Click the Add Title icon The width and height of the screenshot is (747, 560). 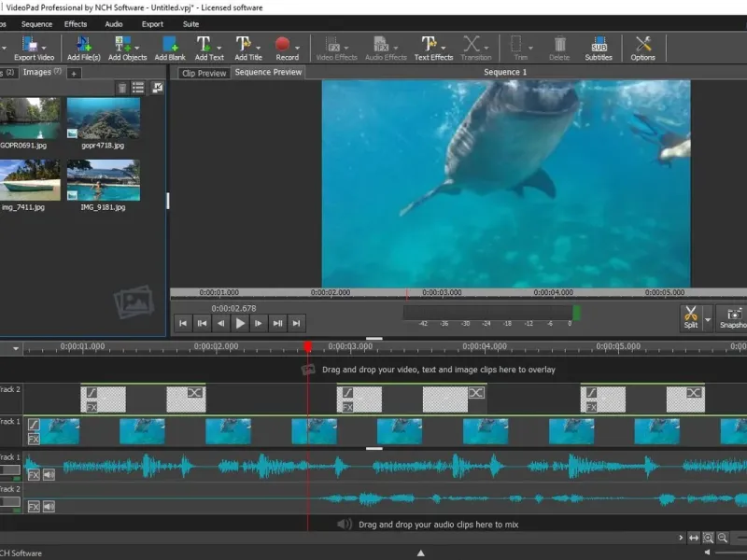point(244,44)
